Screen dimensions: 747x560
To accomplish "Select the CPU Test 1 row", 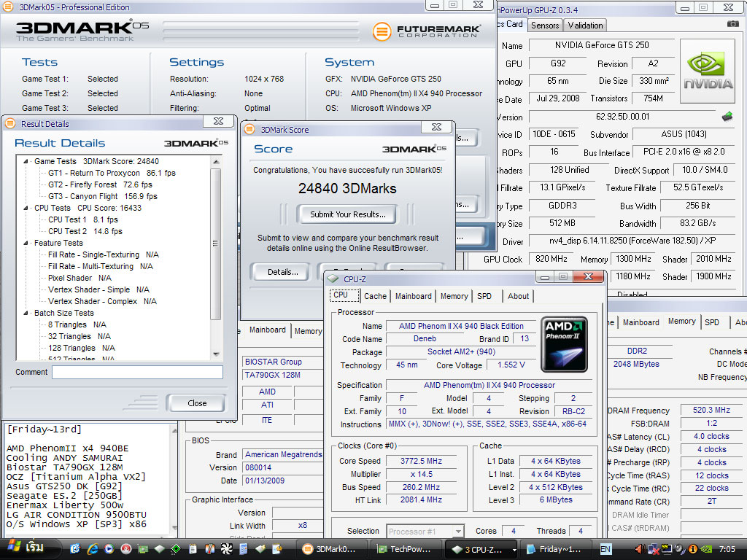I will coord(83,219).
